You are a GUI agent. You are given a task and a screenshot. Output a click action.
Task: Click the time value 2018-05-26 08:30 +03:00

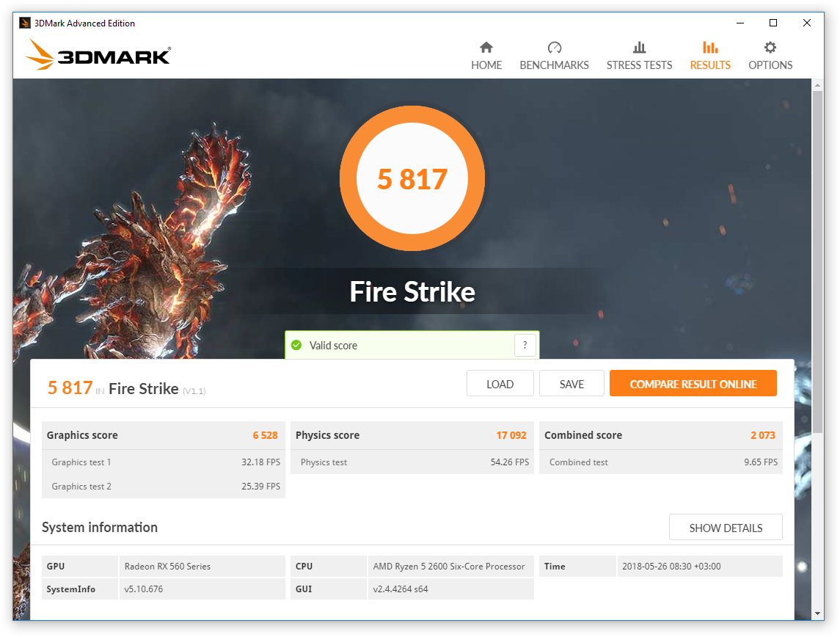pyautogui.click(x=671, y=567)
